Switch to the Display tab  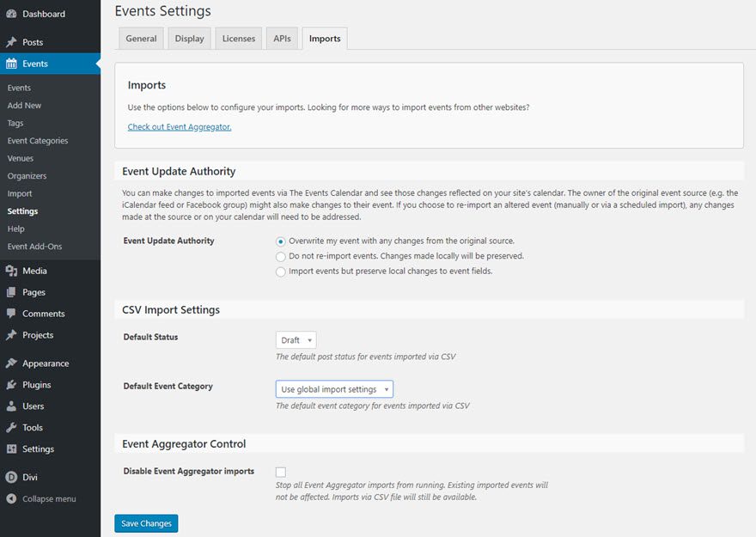point(188,38)
